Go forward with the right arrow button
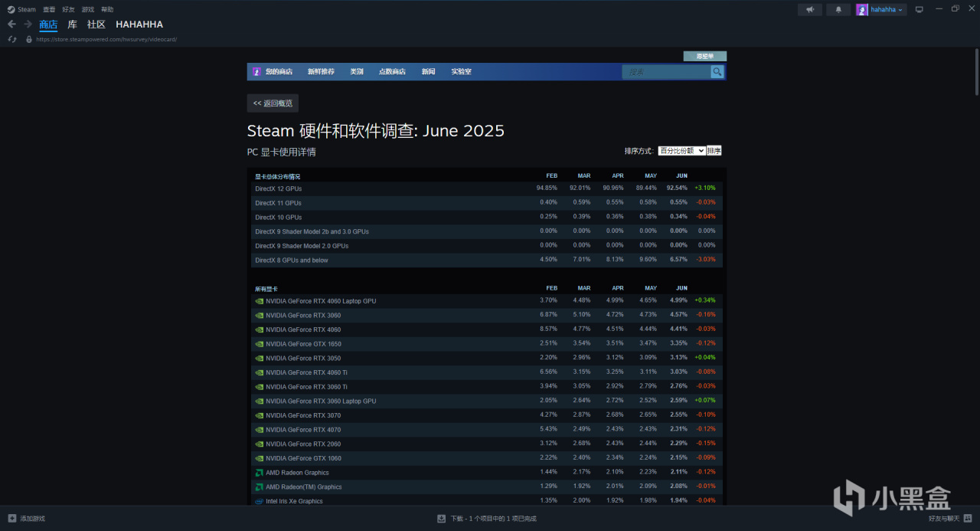This screenshot has width=980, height=531. (x=28, y=25)
